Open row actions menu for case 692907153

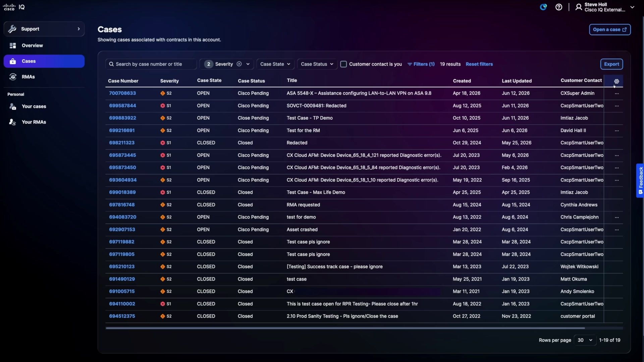617,230
